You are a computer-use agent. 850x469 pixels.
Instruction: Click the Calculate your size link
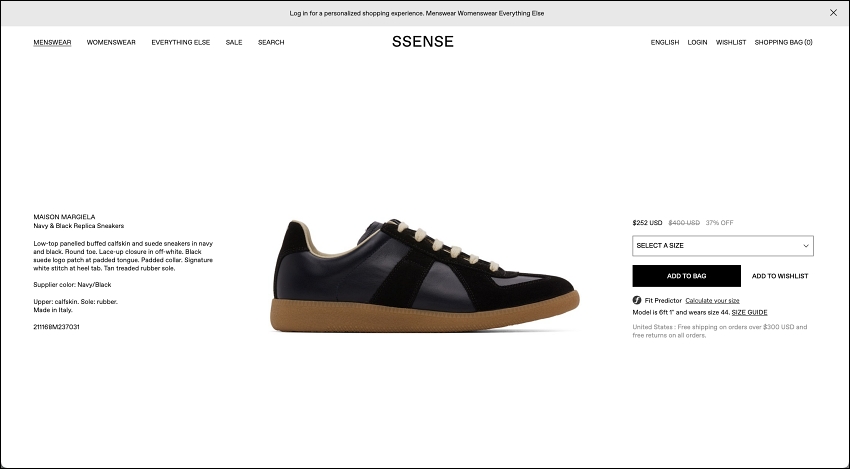pos(712,300)
